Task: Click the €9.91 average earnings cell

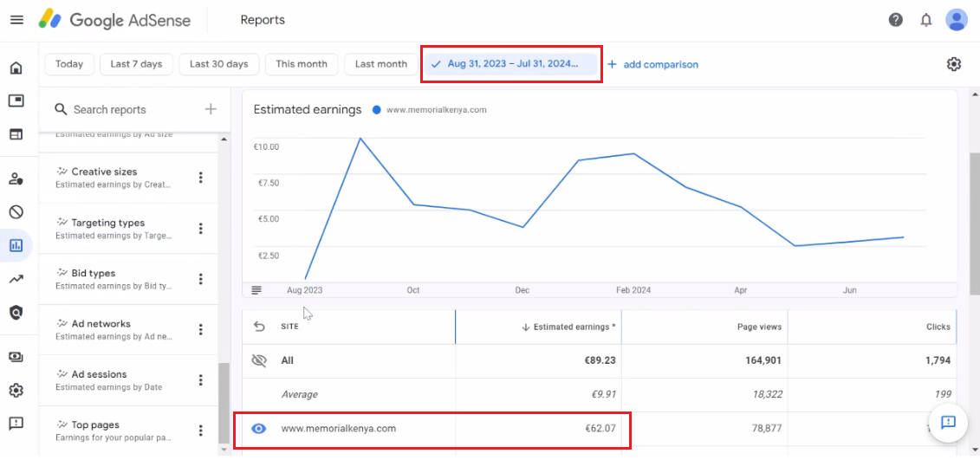Action: coord(602,394)
